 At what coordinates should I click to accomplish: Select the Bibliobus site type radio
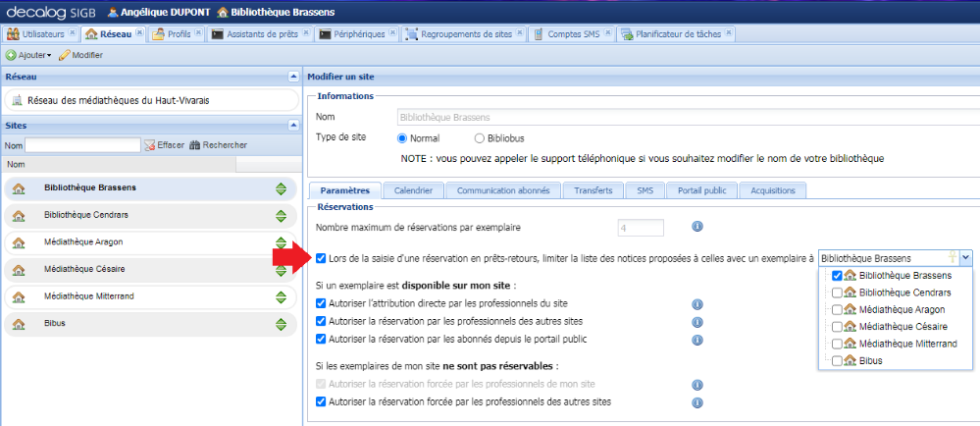(x=480, y=138)
